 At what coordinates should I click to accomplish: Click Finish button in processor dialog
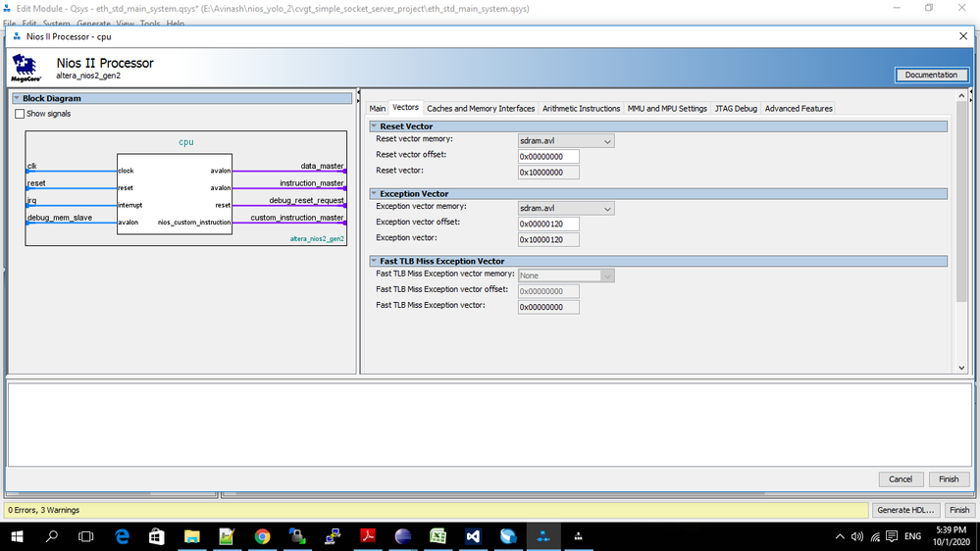click(x=949, y=479)
